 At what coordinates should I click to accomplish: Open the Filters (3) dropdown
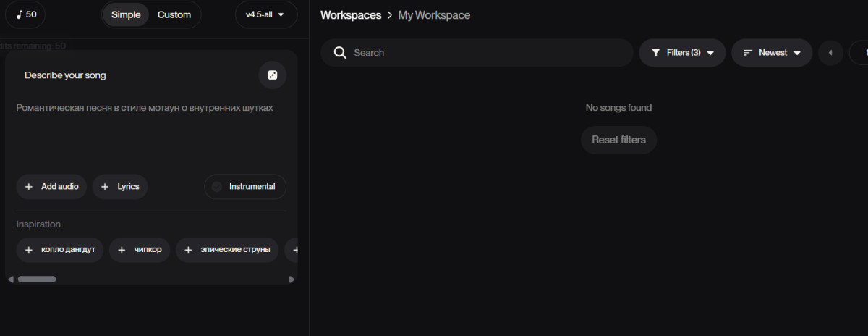point(682,53)
